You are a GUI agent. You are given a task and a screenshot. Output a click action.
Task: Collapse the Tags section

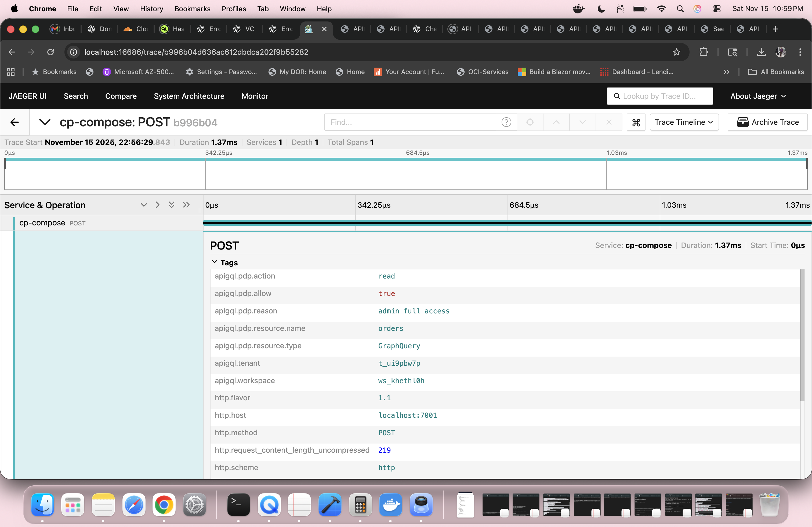tap(215, 262)
